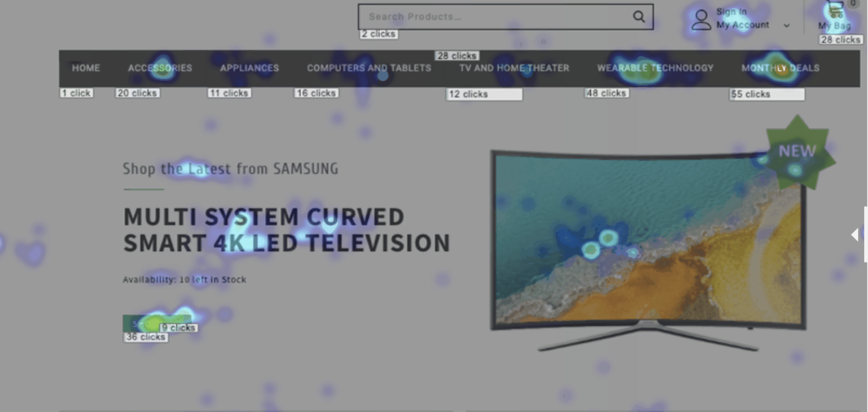Open the APPLIANCES menu
868x412 pixels.
[249, 68]
